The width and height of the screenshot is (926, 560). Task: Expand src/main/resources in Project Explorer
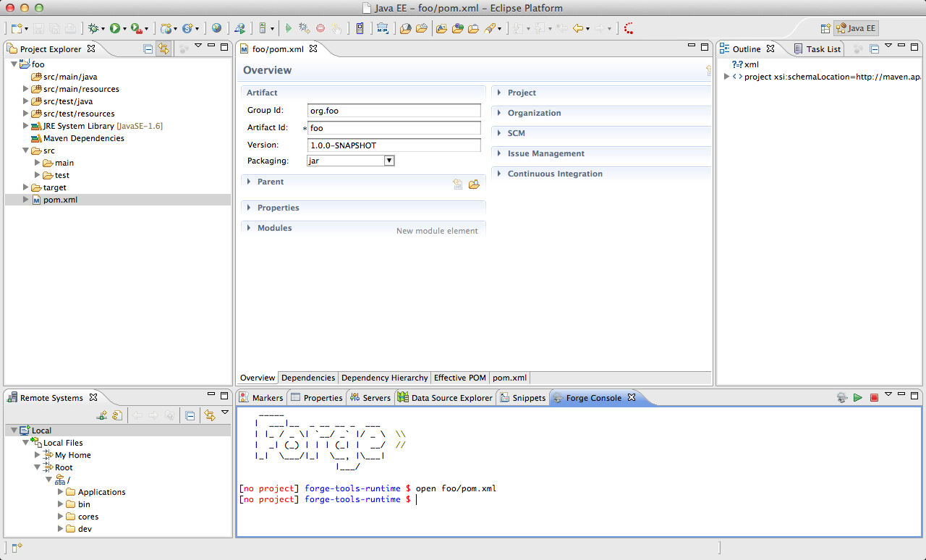pos(25,89)
